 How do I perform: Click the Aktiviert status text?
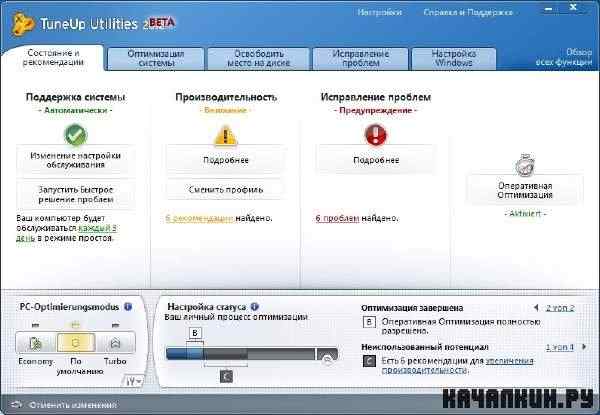[525, 213]
